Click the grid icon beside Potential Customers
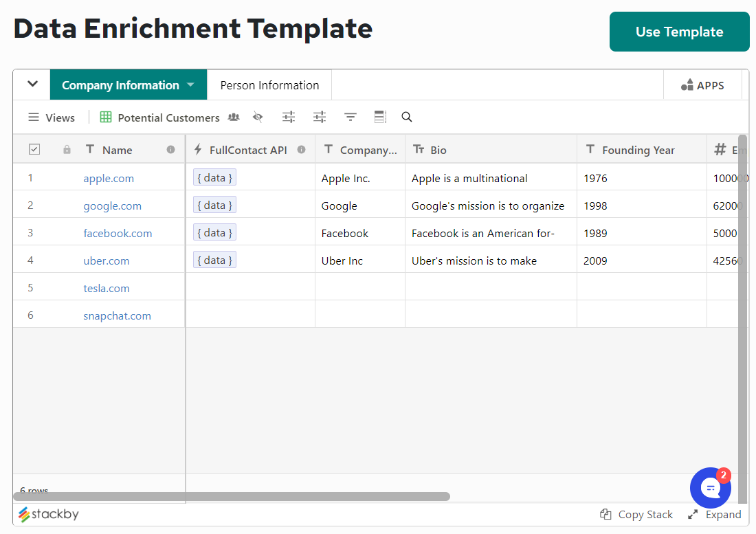Image resolution: width=756 pixels, height=534 pixels. point(106,117)
